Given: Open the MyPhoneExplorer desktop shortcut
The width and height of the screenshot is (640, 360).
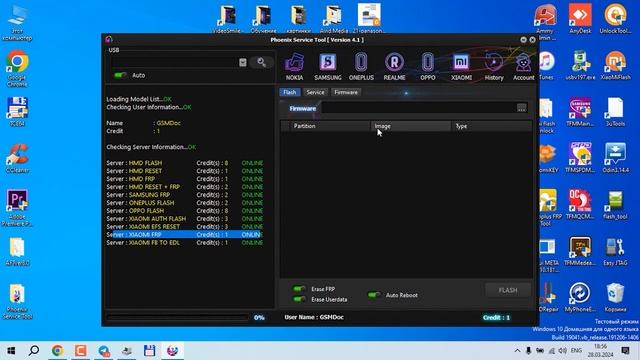Looking at the screenshot, I should (x=580, y=297).
